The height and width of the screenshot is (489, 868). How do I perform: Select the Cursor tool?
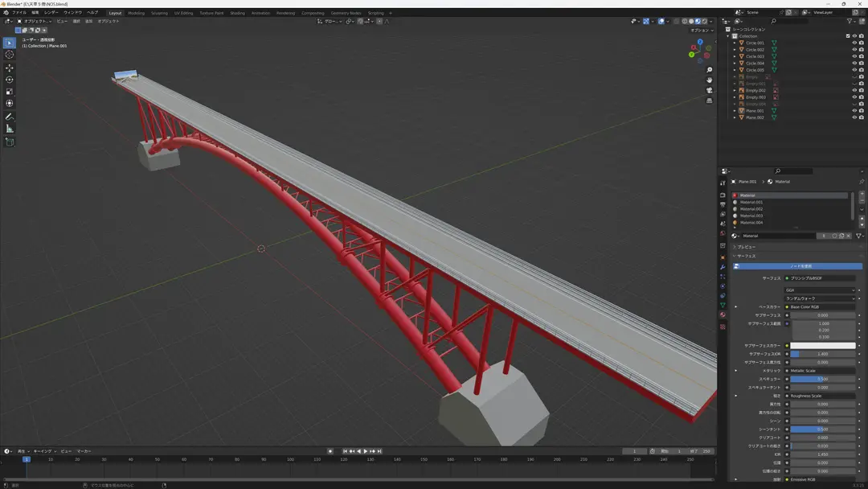pos(10,54)
